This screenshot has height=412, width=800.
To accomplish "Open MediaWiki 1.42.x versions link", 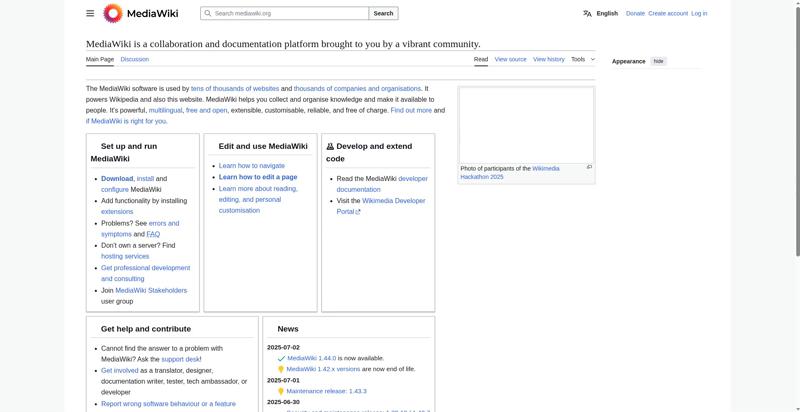I will click(323, 369).
